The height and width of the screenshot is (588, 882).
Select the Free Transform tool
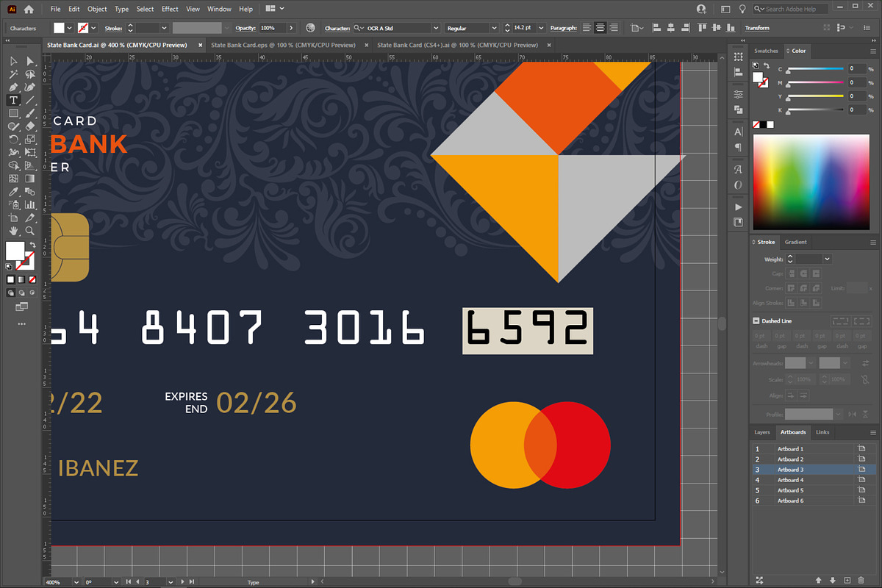pyautogui.click(x=30, y=153)
